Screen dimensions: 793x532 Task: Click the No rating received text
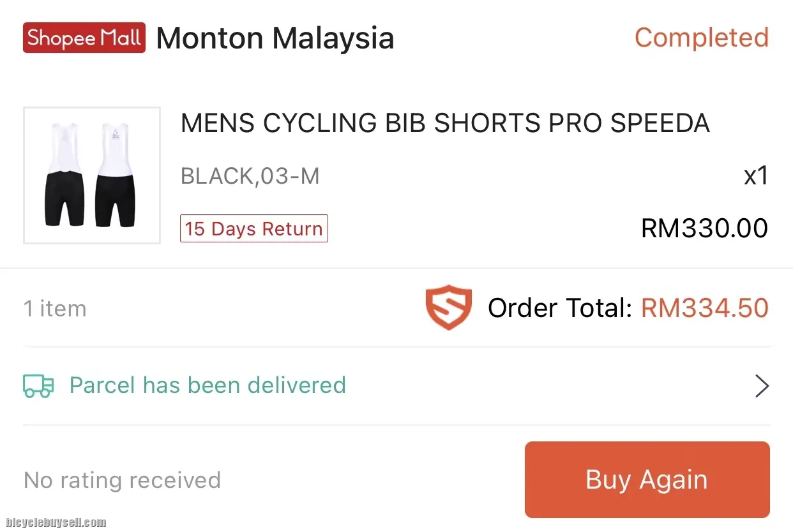click(122, 480)
